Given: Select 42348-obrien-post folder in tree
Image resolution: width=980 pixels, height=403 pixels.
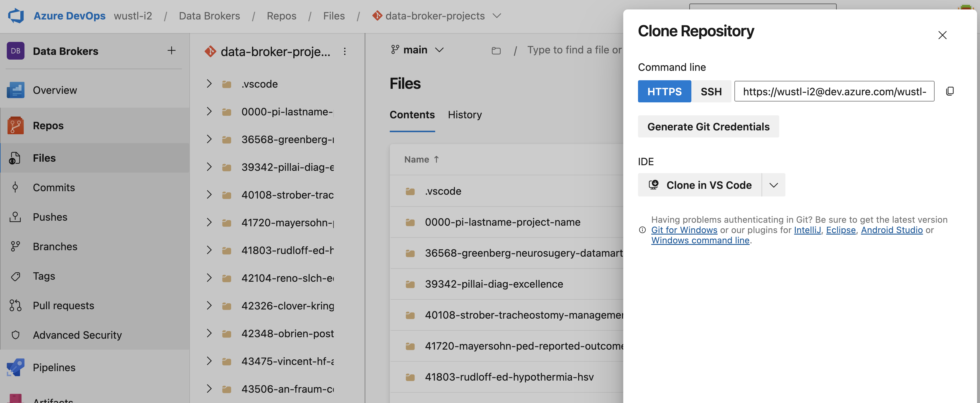Looking at the screenshot, I should coord(288,333).
